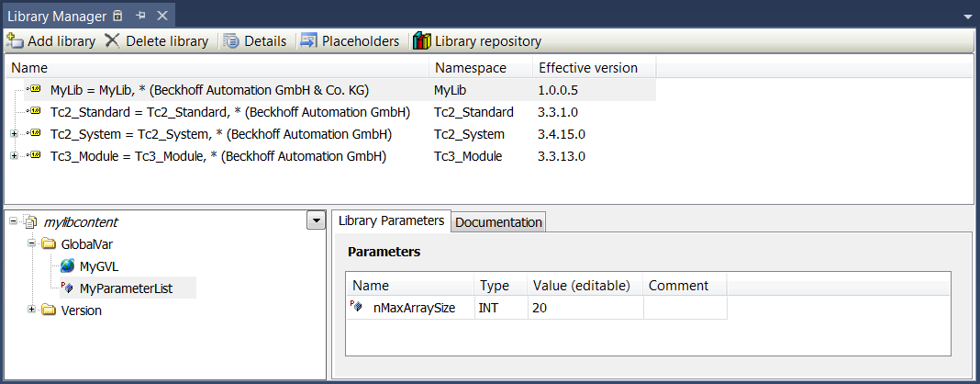Click the mylibcontent document icon
This screenshot has height=384, width=980.
click(x=30, y=221)
